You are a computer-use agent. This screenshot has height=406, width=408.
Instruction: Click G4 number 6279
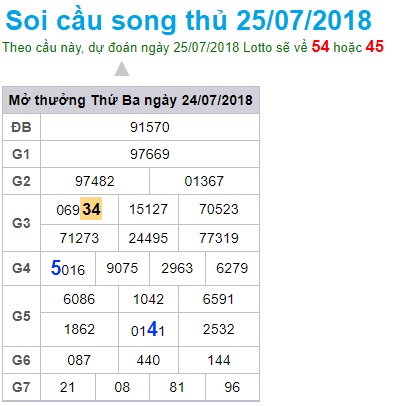pos(232,268)
